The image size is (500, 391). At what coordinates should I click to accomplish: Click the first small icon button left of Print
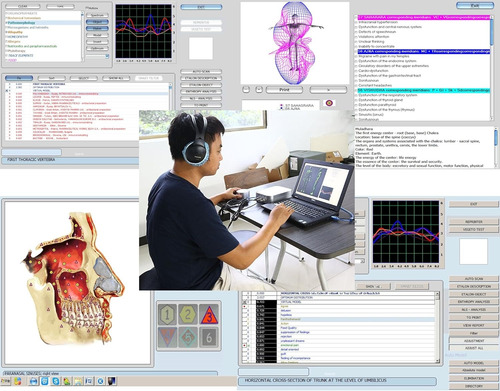point(246,90)
